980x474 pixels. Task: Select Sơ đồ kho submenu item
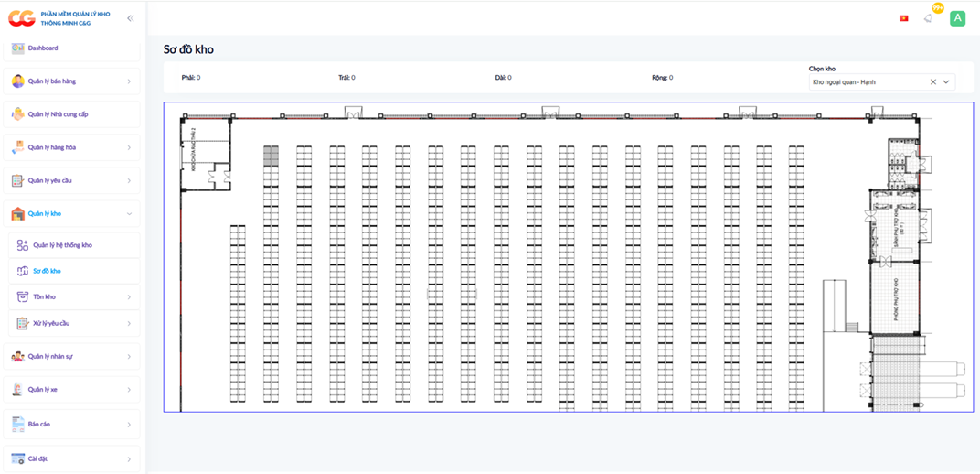(47, 271)
